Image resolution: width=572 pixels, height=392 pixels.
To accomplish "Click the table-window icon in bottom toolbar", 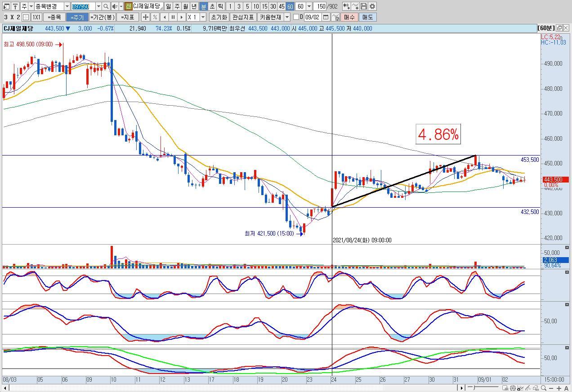I will 505,388.
